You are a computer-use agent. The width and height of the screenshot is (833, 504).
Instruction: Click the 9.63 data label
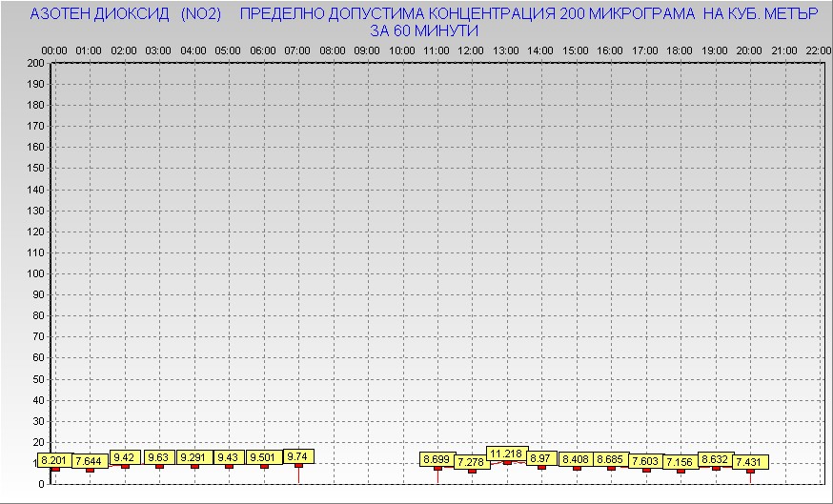click(159, 457)
